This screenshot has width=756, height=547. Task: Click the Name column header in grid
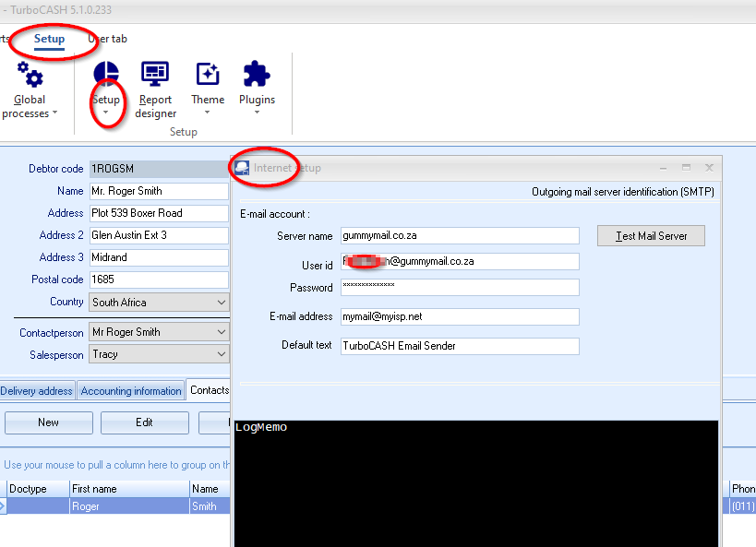[210, 489]
